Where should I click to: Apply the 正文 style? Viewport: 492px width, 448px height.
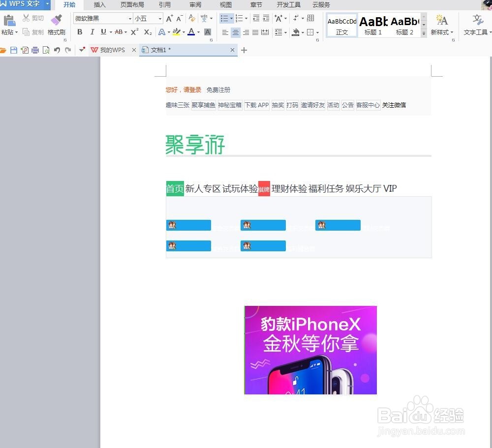click(342, 26)
